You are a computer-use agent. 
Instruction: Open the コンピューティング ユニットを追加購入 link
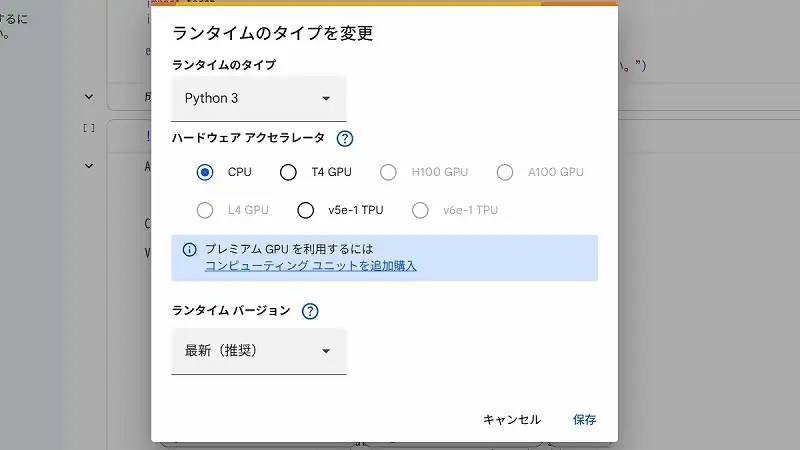pyautogui.click(x=310, y=266)
